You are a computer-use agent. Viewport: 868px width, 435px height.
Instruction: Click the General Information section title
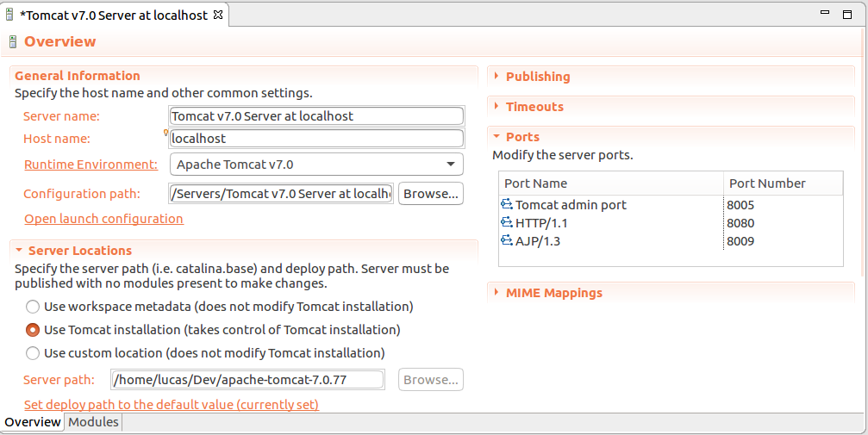77,76
